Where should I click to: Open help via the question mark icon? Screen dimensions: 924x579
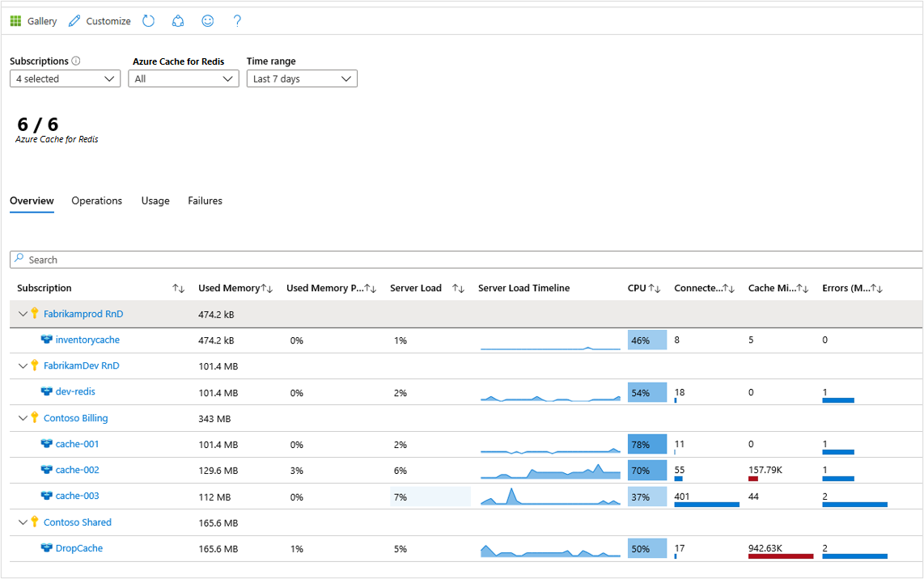click(x=236, y=20)
